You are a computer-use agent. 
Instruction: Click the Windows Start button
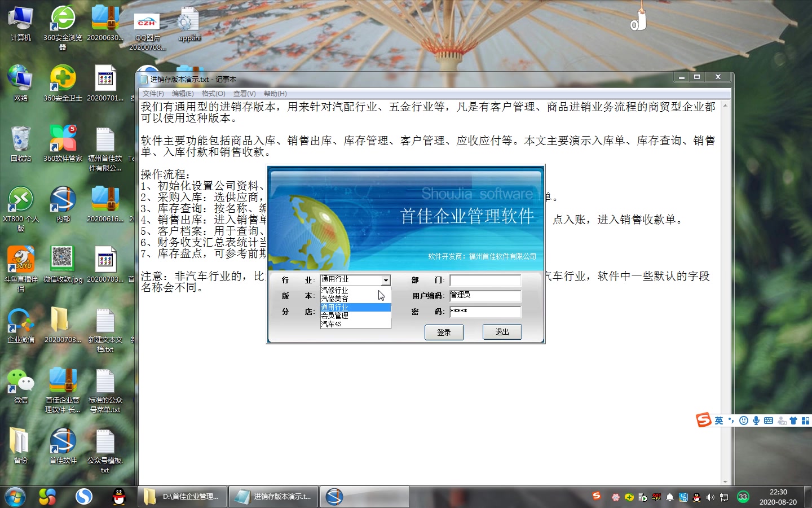point(15,497)
